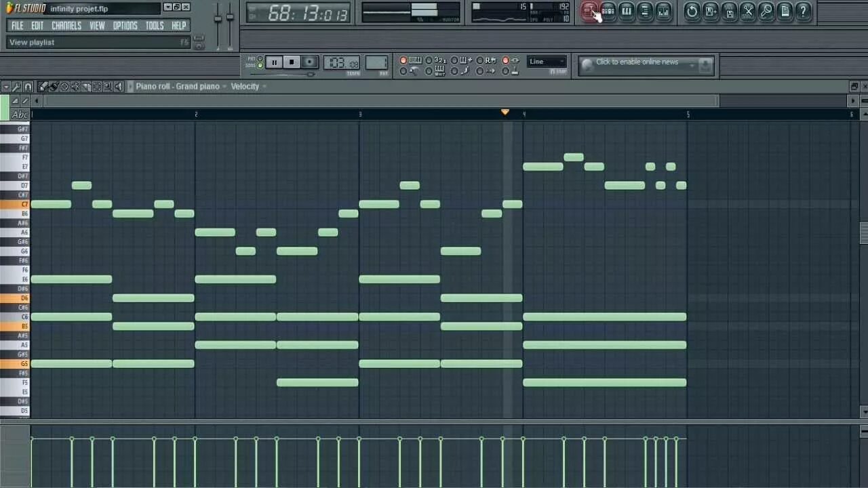Toggle step editing mode option
This screenshot has height=488, width=868.
click(x=461, y=71)
